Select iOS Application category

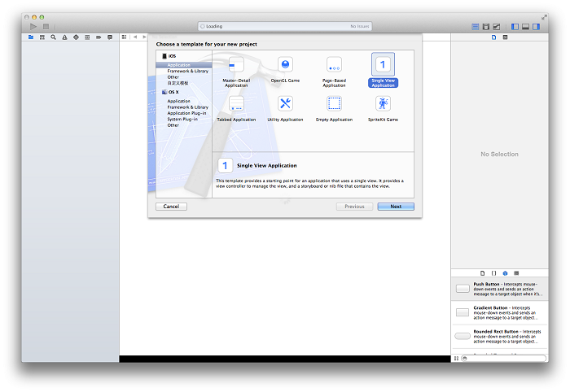(183, 65)
